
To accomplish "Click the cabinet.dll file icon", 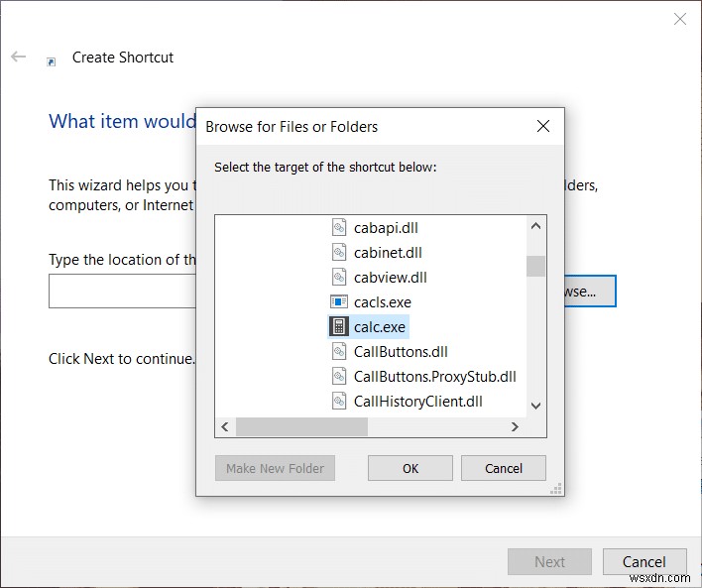I will (339, 253).
